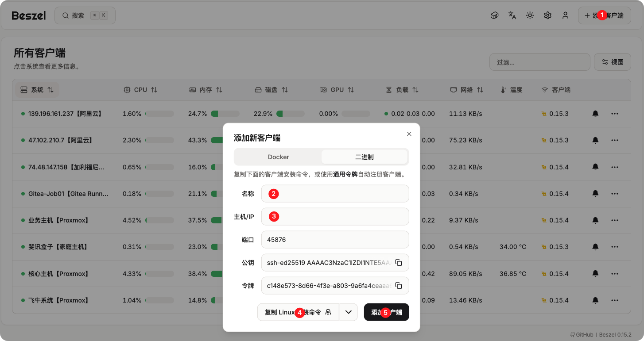Expand the install command dropdown chevron
The width and height of the screenshot is (644, 341).
(x=349, y=312)
